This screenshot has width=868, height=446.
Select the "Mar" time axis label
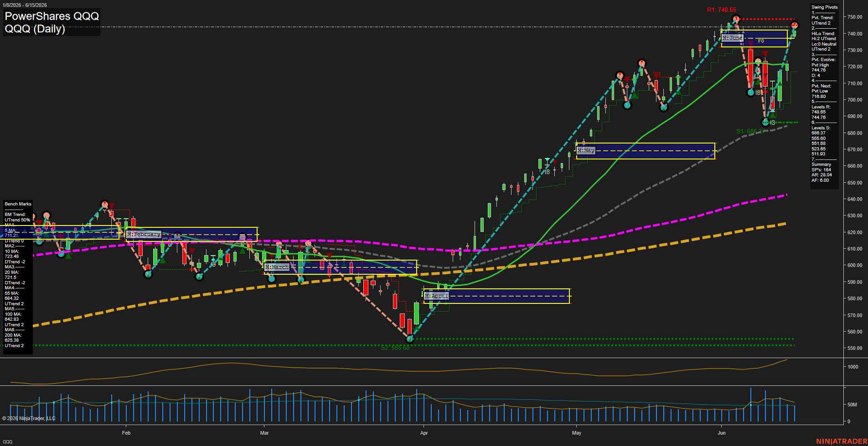point(264,433)
